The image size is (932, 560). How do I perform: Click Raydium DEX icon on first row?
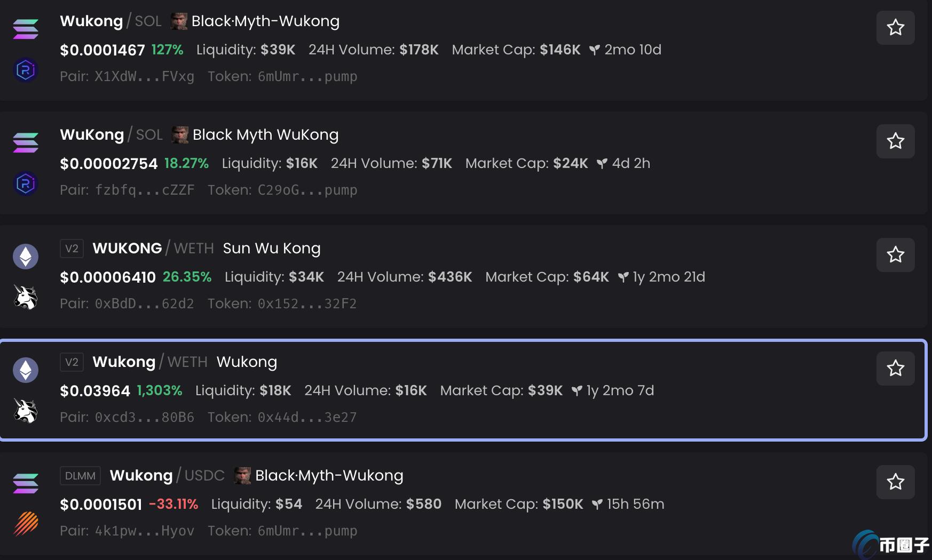(26, 70)
